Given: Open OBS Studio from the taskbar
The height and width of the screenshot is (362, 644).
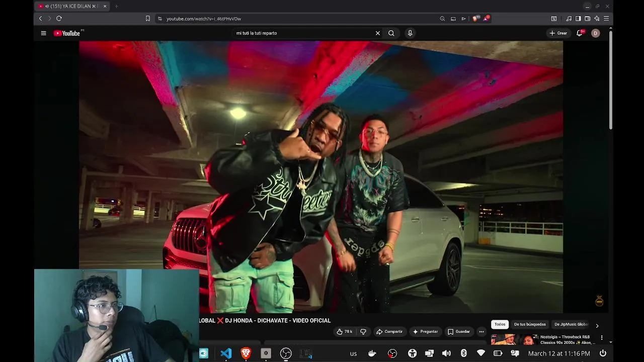Looking at the screenshot, I should pos(286,353).
